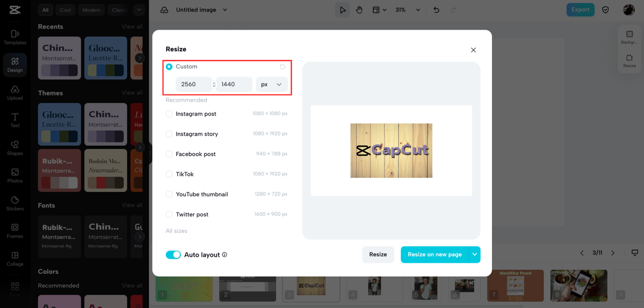
Task: Show more Themes with arrow
Action: tap(140, 147)
